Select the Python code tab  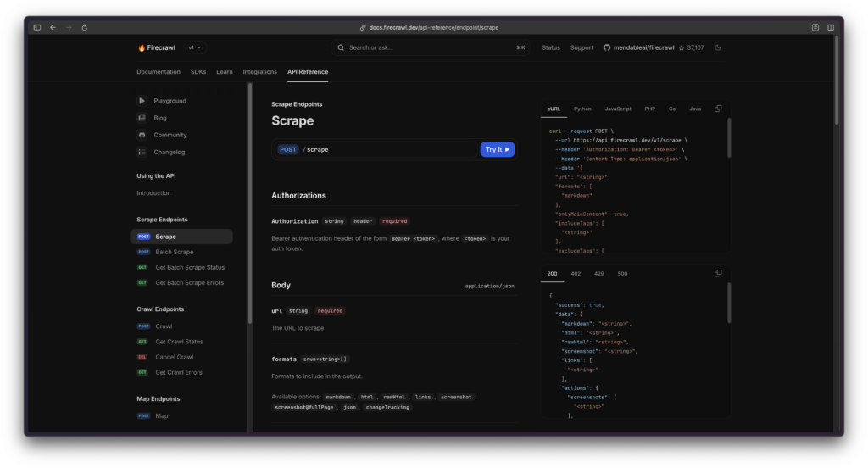(582, 109)
